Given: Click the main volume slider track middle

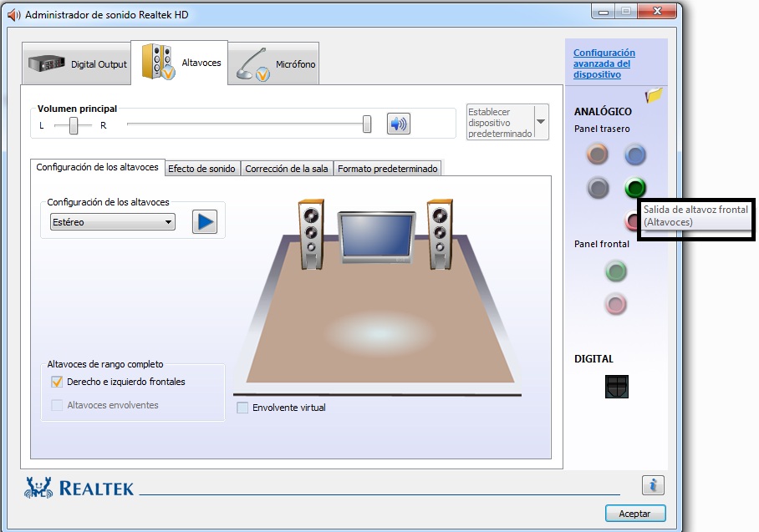Looking at the screenshot, I should 246,124.
